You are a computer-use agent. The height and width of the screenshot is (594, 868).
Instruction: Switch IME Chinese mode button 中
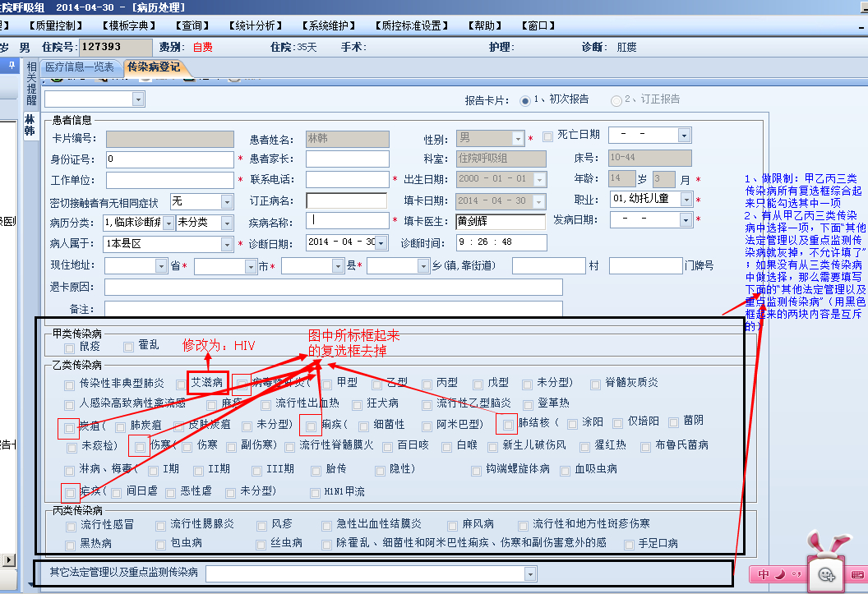point(764,574)
